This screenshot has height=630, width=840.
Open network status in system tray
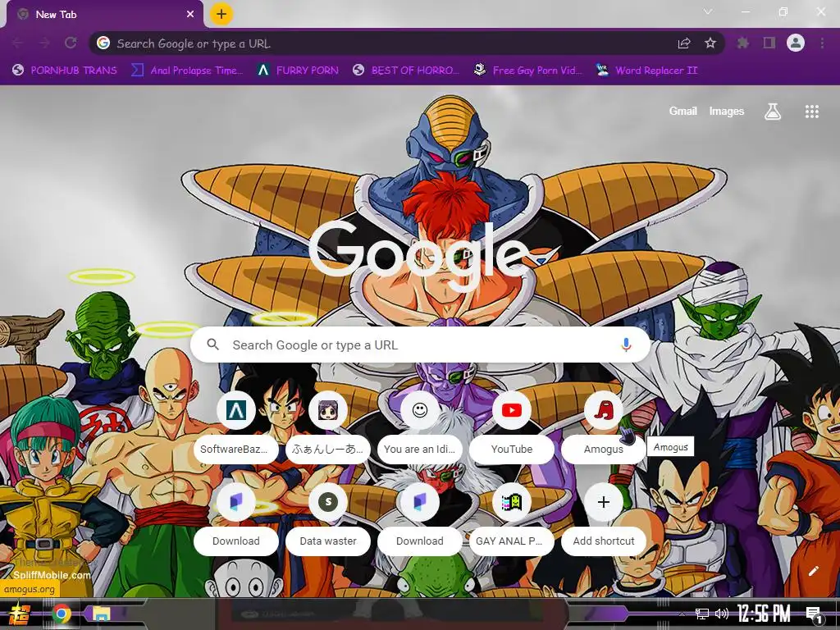pos(702,614)
